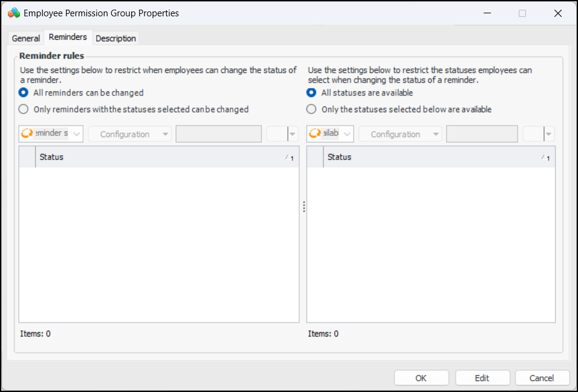Click the sort indicator in the left Status column
Image resolution: width=578 pixels, height=392 pixels.
point(290,158)
